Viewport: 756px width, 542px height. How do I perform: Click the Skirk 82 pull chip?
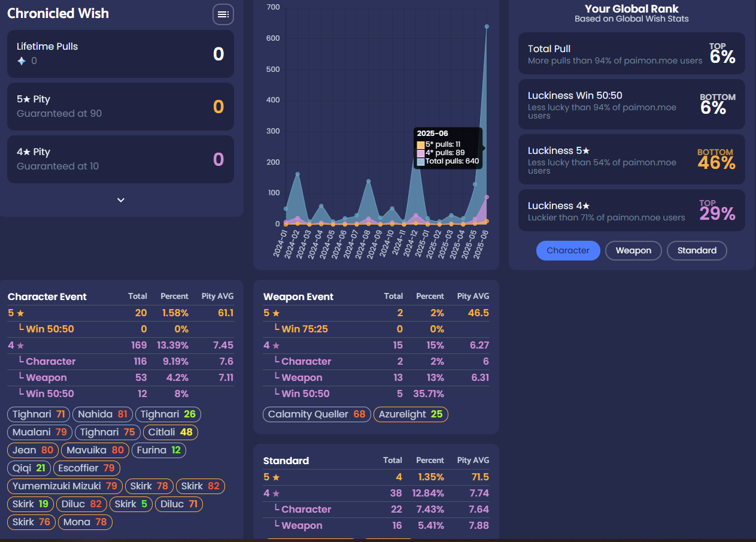[201, 486]
